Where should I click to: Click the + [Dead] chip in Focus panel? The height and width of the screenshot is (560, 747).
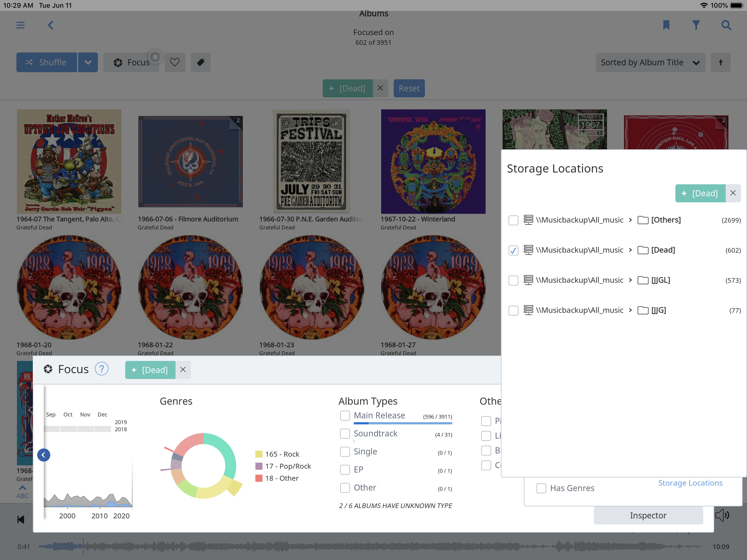(x=150, y=369)
